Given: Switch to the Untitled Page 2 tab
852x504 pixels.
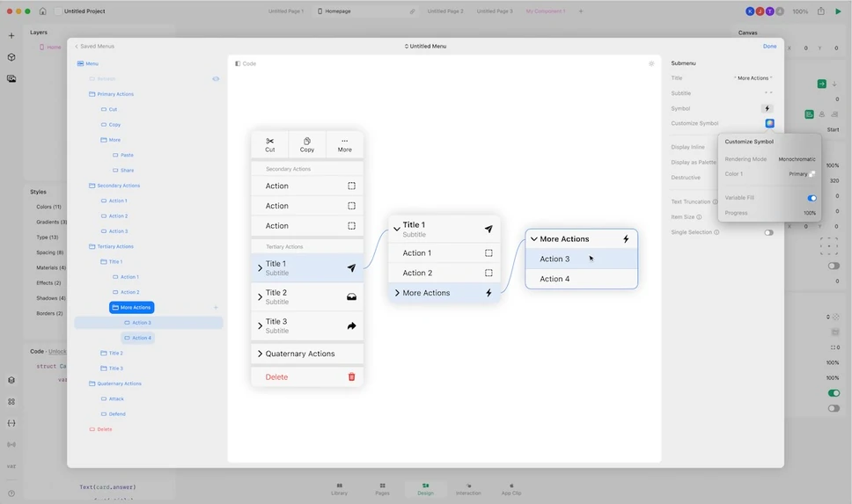Looking at the screenshot, I should click(445, 11).
